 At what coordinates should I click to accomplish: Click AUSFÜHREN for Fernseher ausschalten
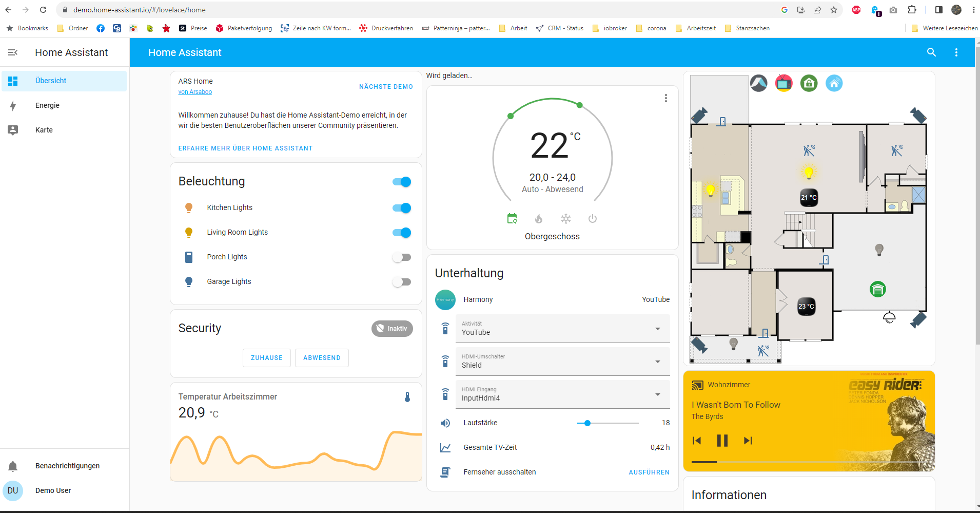click(649, 472)
